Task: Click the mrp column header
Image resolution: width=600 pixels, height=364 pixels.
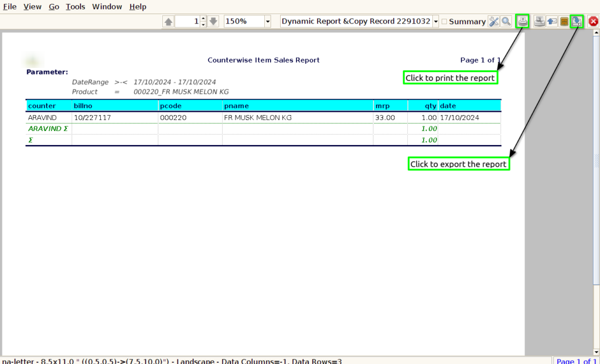Action: tap(391, 106)
